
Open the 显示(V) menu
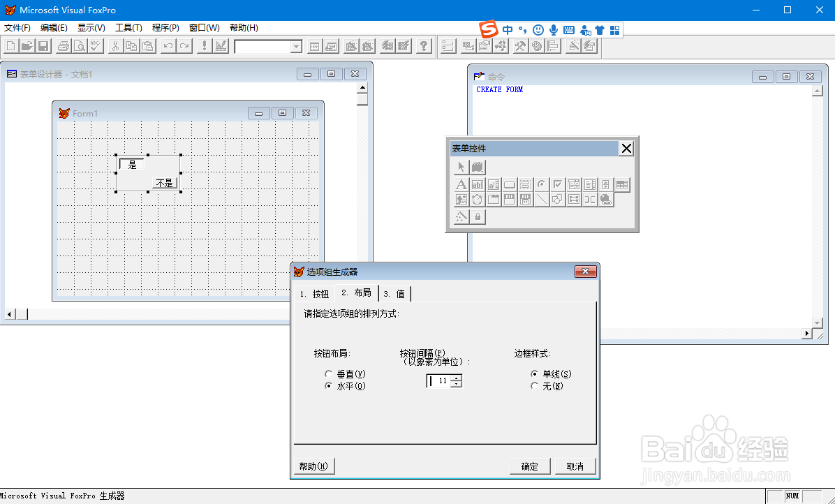pyautogui.click(x=91, y=28)
